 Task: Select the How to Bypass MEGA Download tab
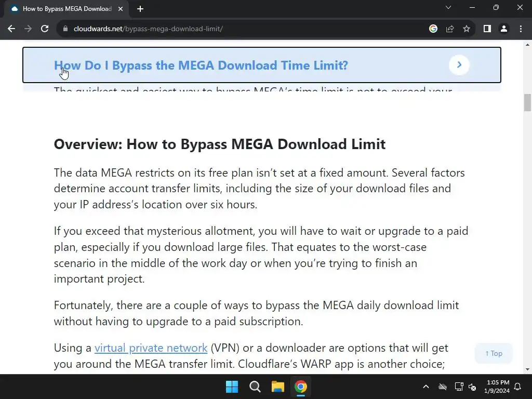(66, 9)
